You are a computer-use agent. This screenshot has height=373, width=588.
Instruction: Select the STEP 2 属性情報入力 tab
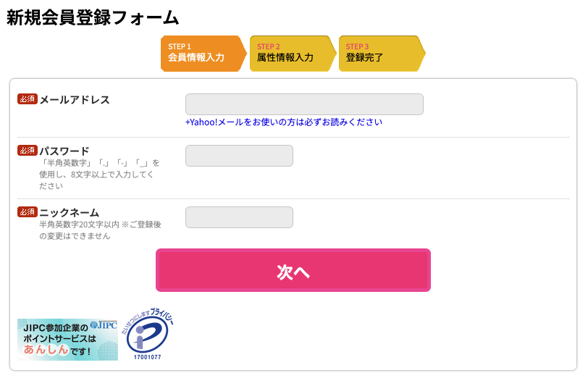pyautogui.click(x=293, y=54)
